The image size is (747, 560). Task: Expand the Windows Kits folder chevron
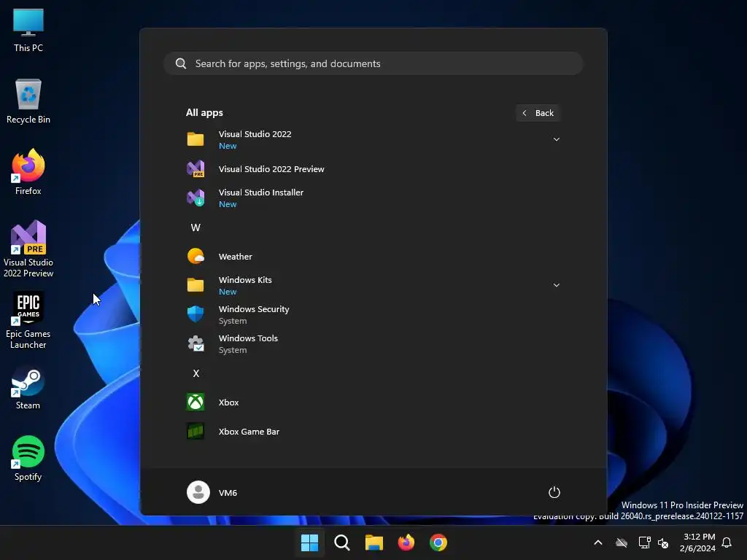[556, 285]
